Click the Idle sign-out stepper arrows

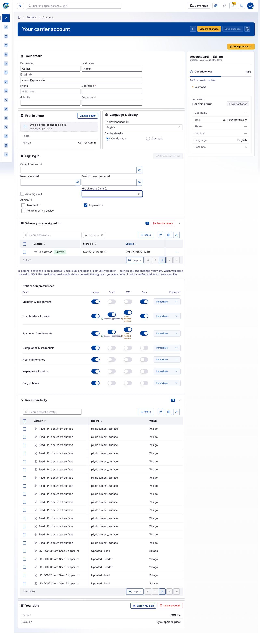[139, 194]
